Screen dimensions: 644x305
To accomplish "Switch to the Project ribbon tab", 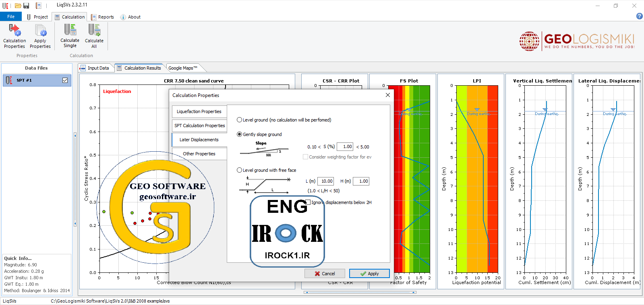I will (x=37, y=17).
